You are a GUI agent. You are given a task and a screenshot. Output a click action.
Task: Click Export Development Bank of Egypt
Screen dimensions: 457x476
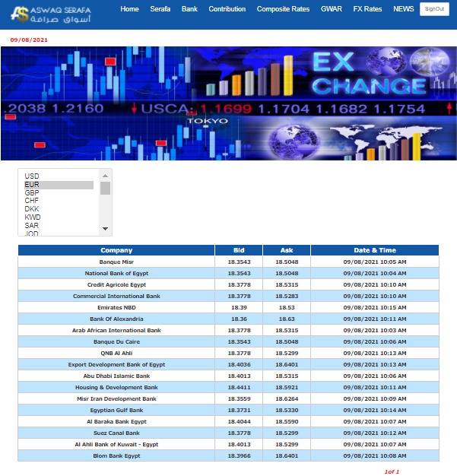116,364
